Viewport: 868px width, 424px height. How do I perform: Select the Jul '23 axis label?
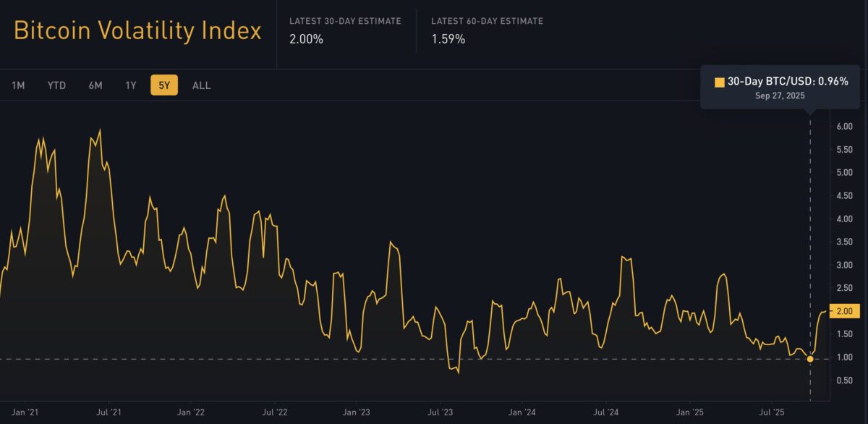point(441,412)
